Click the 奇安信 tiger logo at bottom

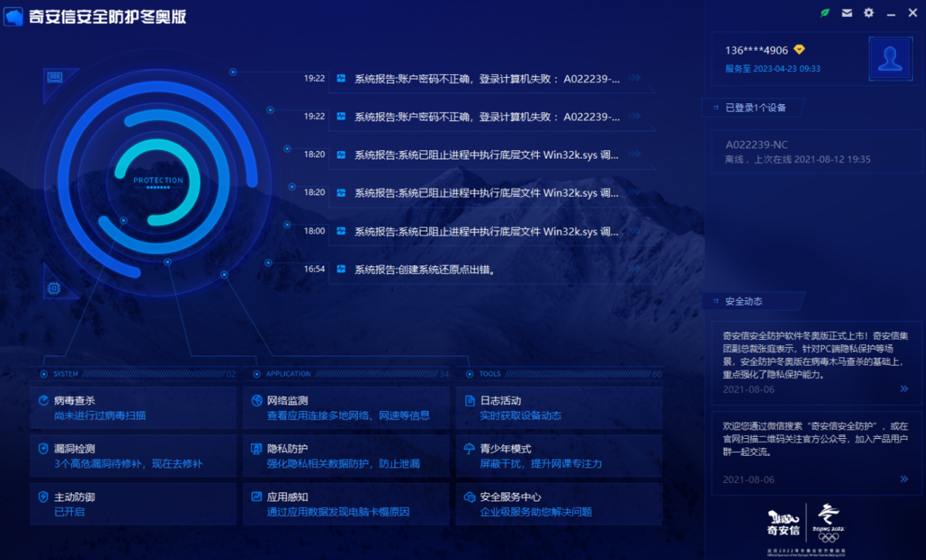click(783, 522)
